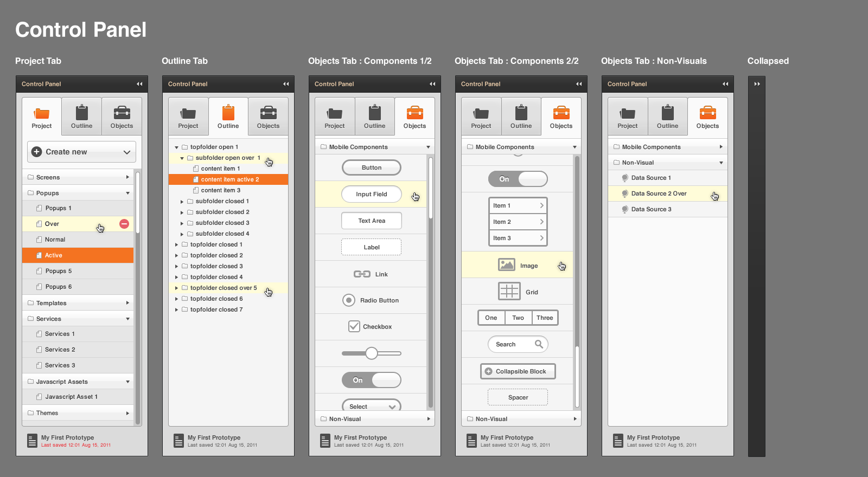Click the chain Link icon
Viewport: 868px width, 477px height.
362,274
